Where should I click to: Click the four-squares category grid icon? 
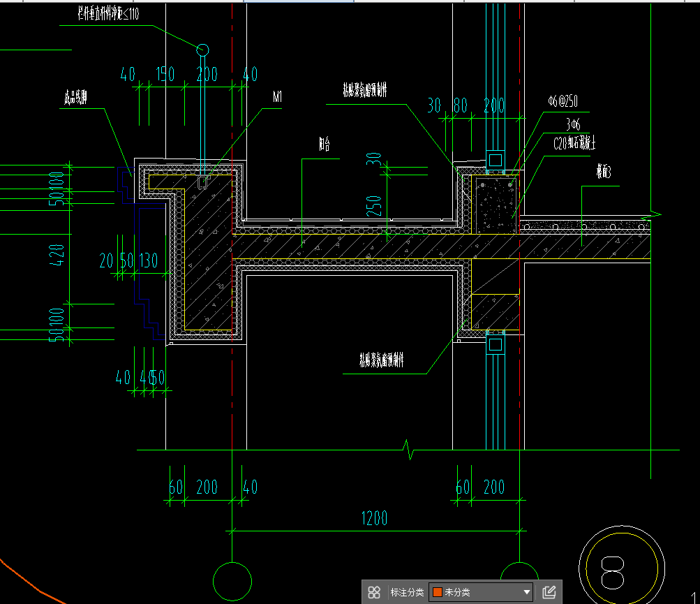pyautogui.click(x=374, y=592)
